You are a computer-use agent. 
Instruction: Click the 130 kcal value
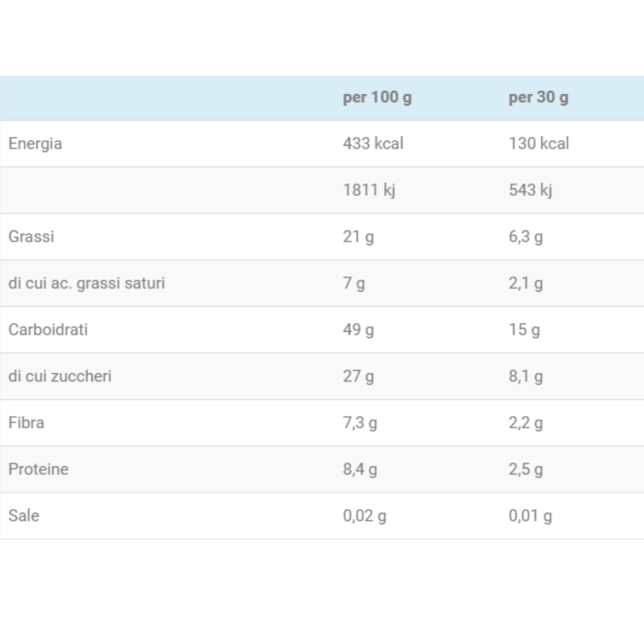(538, 144)
